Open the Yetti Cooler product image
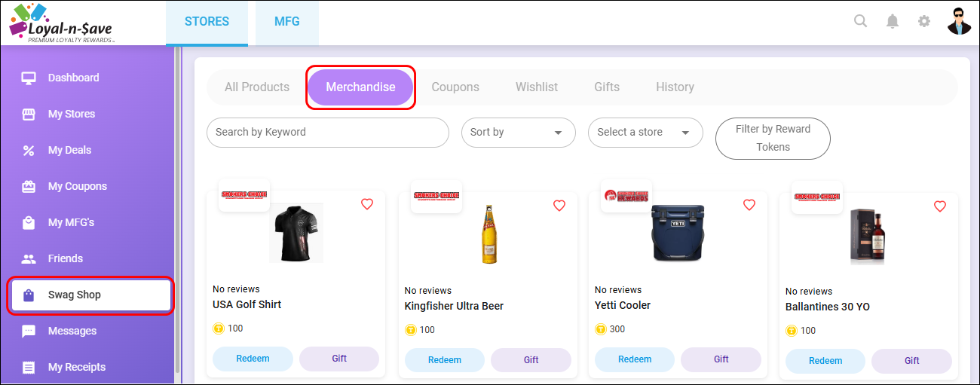980x385 pixels. (x=678, y=233)
